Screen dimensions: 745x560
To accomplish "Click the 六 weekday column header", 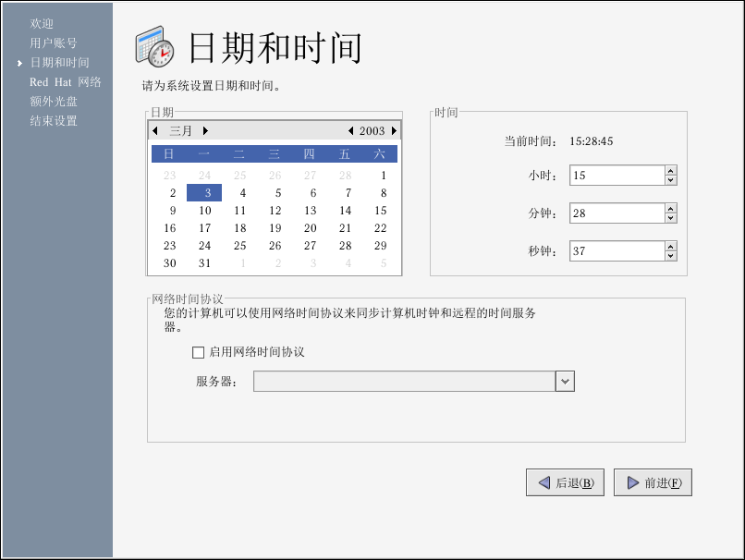I will 379,154.
